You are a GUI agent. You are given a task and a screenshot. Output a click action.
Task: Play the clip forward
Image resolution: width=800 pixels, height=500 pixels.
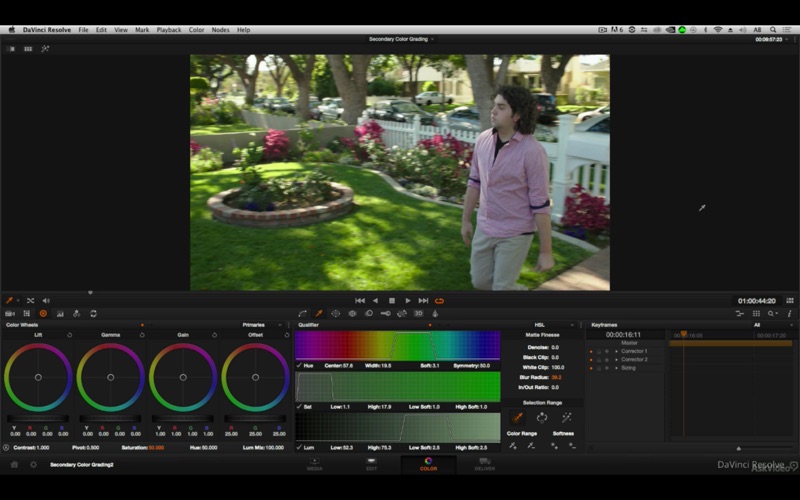(408, 301)
